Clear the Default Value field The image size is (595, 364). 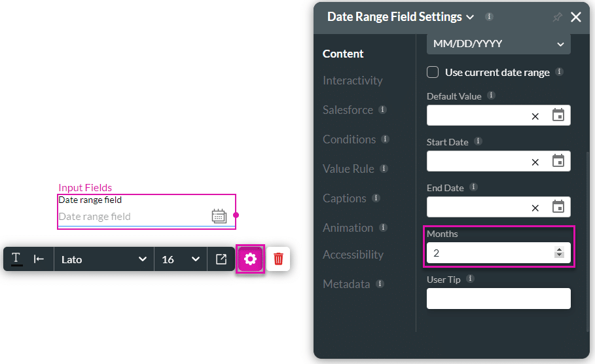(x=535, y=116)
